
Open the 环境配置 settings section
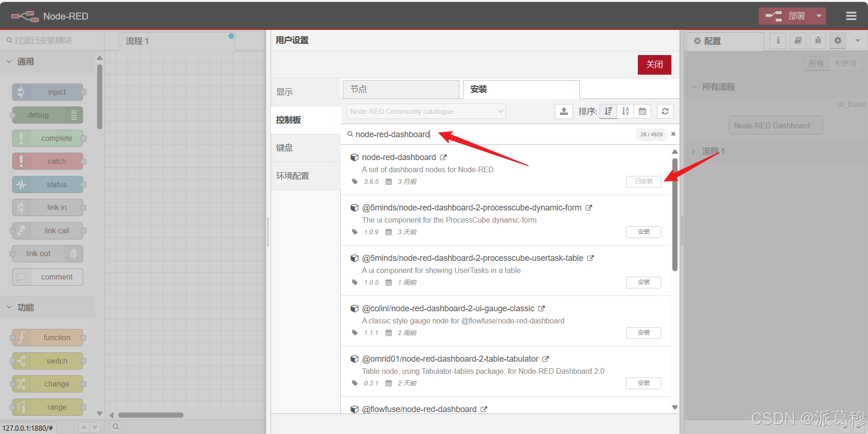pos(306,176)
